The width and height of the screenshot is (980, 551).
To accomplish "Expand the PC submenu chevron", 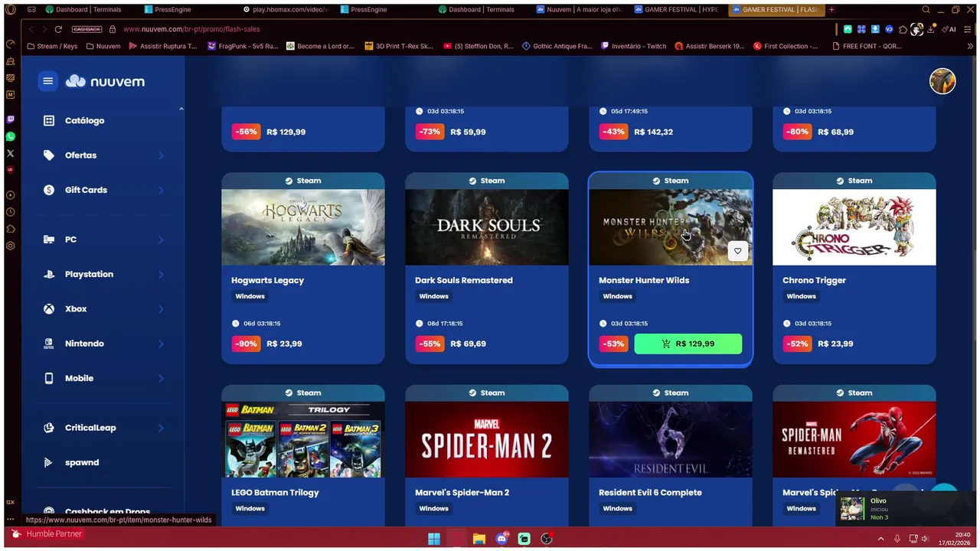I will click(161, 240).
